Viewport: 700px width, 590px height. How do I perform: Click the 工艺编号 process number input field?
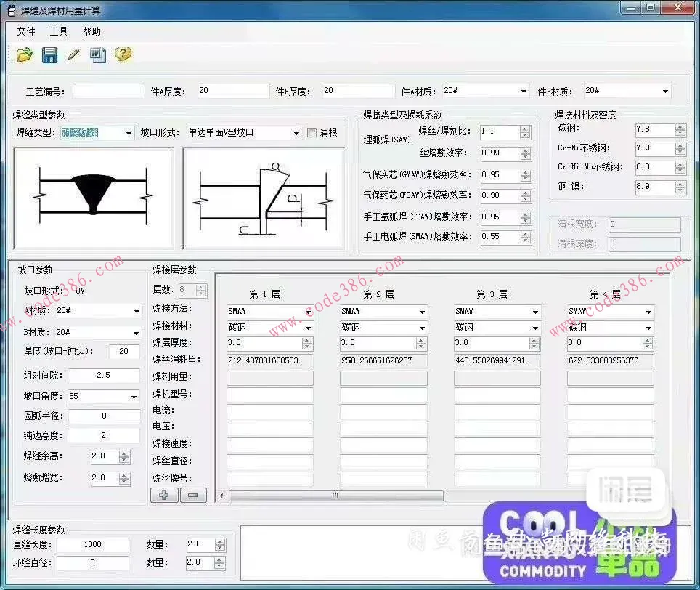click(107, 89)
